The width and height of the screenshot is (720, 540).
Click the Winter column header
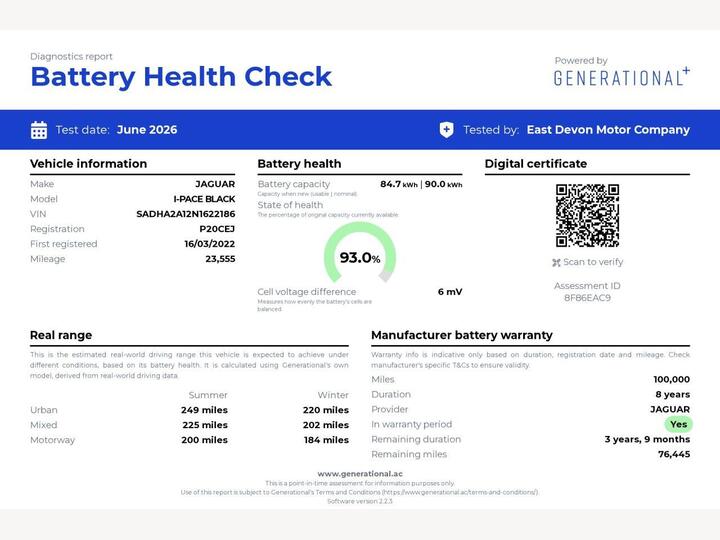click(333, 395)
